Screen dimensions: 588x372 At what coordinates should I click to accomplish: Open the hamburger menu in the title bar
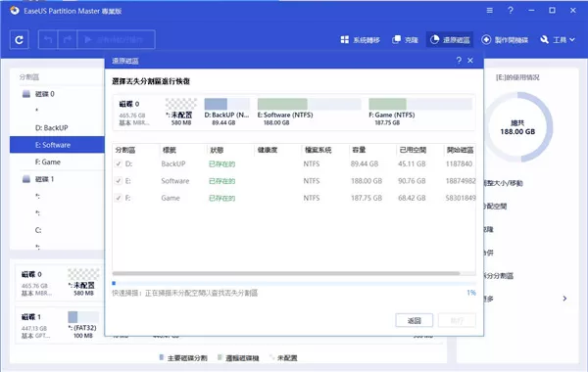[x=490, y=11]
